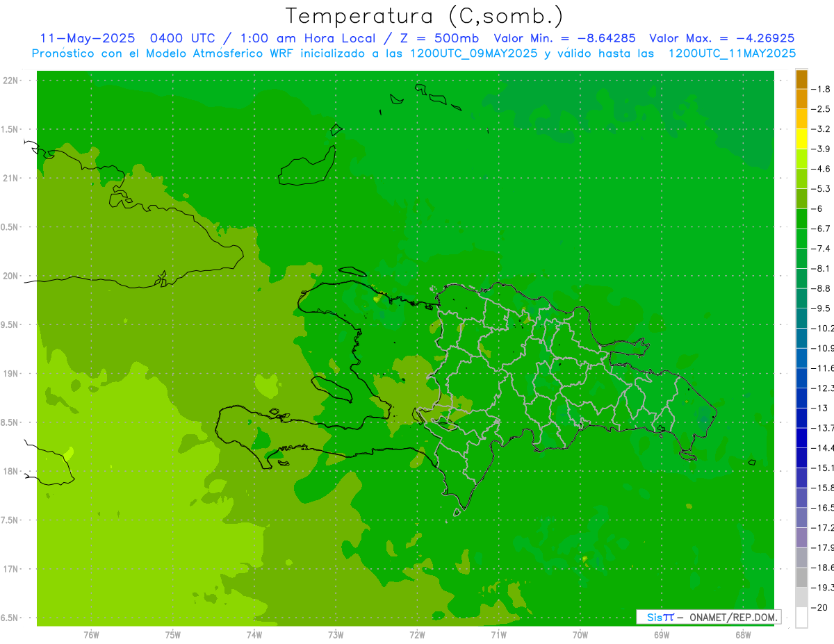
Task: Click the '69W' longitude axis label
Action: [x=662, y=634]
